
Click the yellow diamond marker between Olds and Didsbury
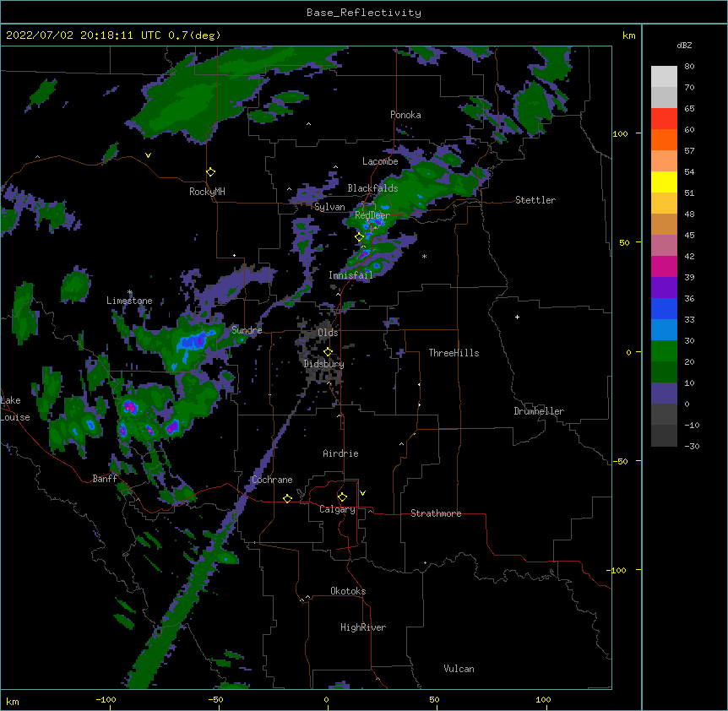coord(328,352)
